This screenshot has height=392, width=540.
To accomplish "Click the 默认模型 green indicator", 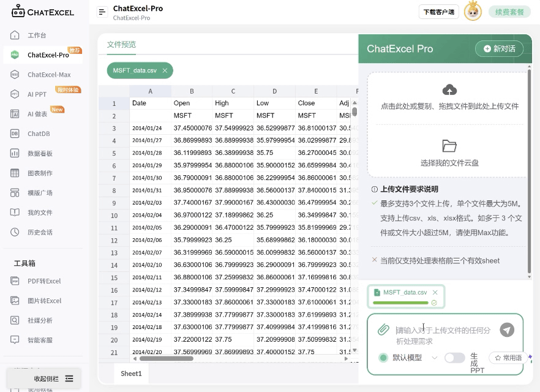I will tap(383, 358).
